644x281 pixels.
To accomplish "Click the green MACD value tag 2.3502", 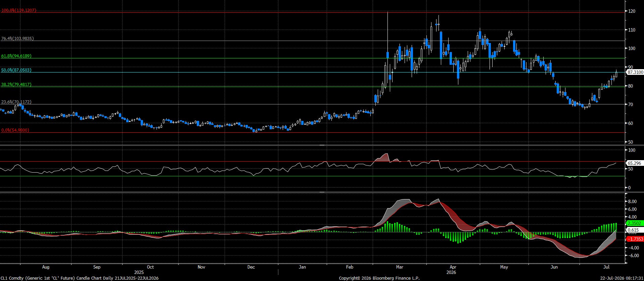I will pyautogui.click(x=635, y=223).
